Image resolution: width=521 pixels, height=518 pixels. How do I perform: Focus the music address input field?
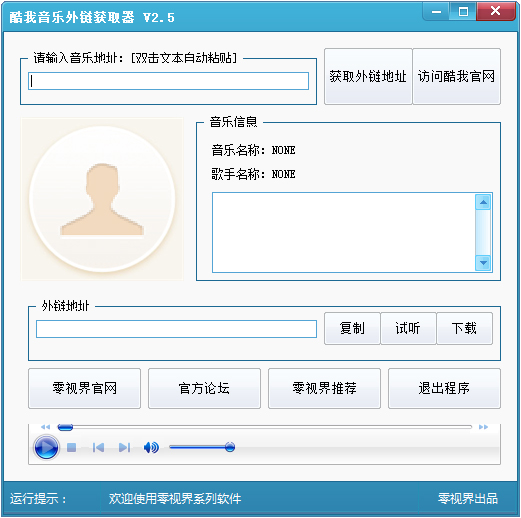168,81
